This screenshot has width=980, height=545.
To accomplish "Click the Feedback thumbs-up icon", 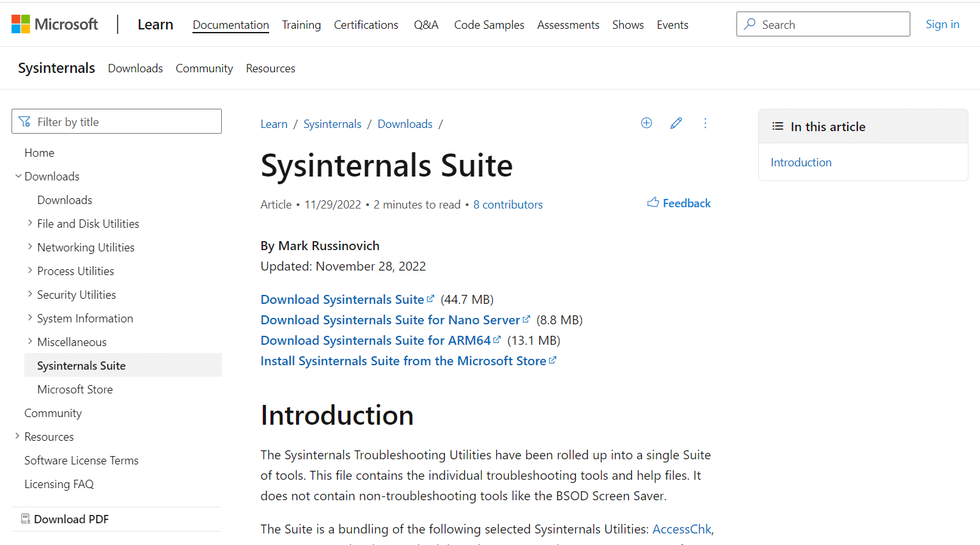I will 653,203.
